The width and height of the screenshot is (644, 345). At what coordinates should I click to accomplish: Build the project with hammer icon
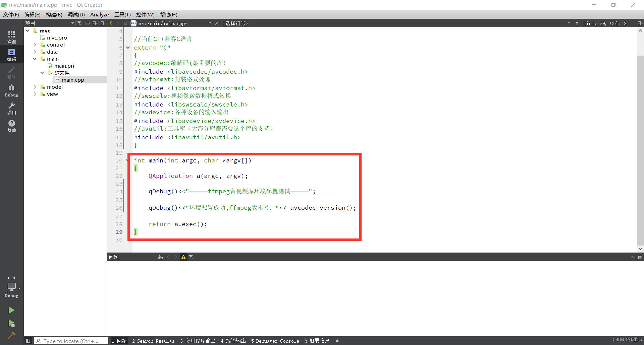point(11,335)
